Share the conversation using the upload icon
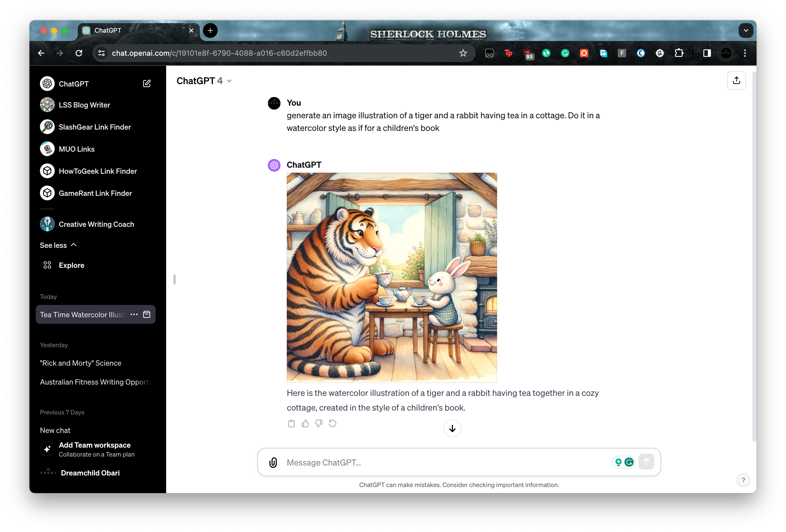786x532 pixels. pos(736,80)
